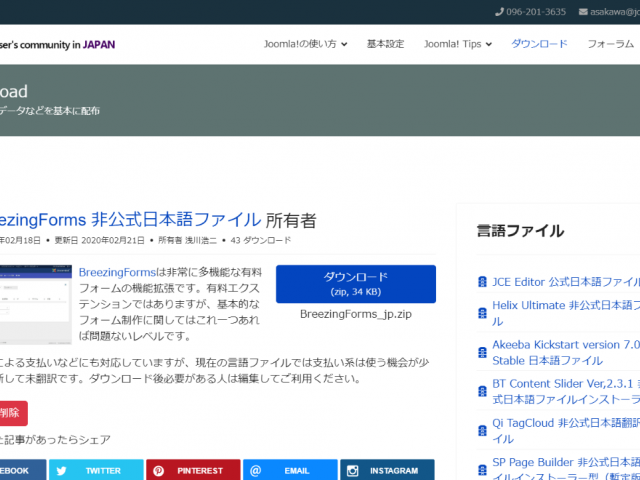Click the file icon beside Akeeba Kickstart

click(482, 352)
